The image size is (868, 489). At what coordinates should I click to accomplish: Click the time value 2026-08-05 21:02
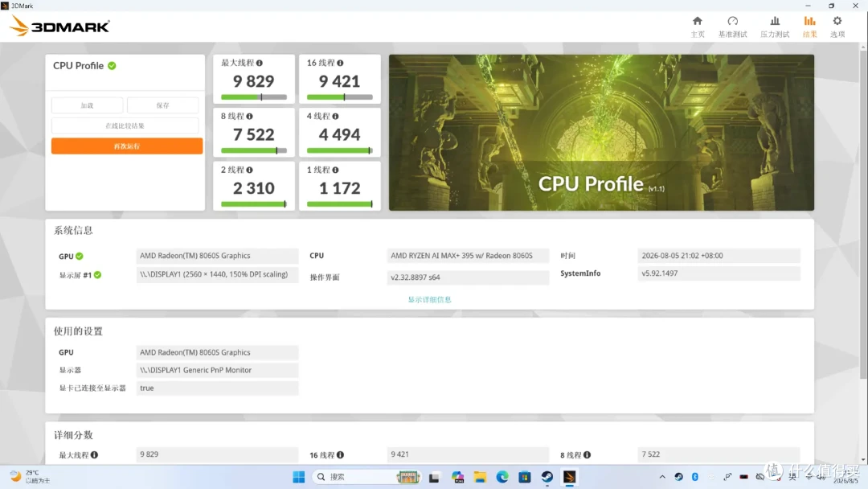719,255
